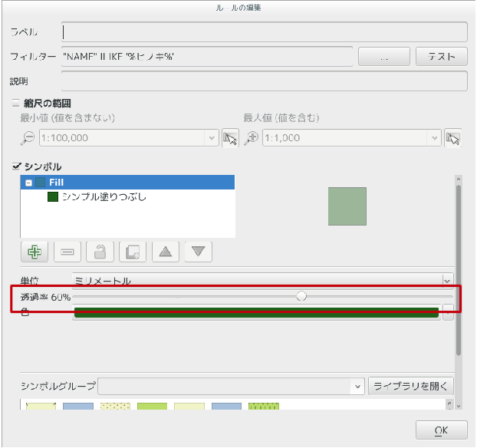477x448 pixels.
Task: Select the first pale yellow symbol thumbnail
Action: [41, 406]
